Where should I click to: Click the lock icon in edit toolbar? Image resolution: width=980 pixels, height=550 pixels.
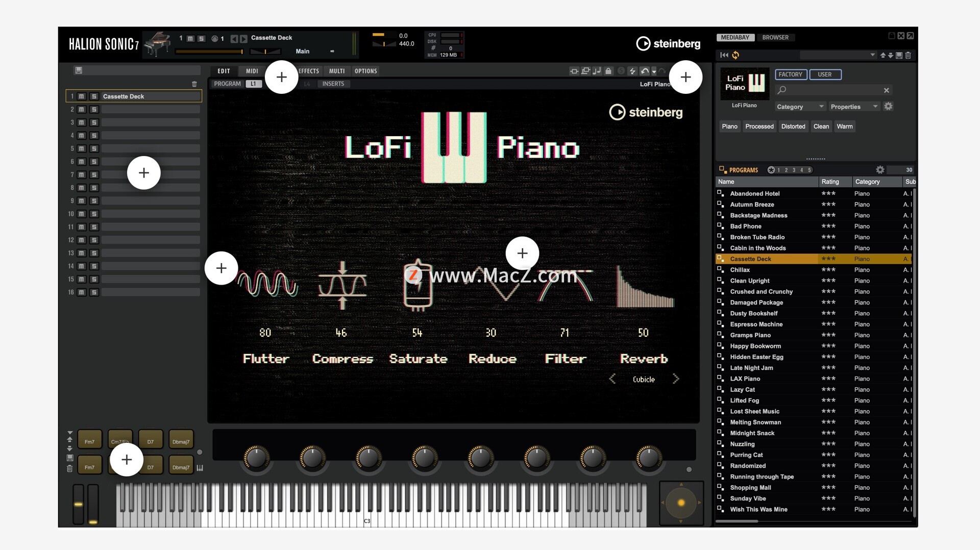coord(608,71)
